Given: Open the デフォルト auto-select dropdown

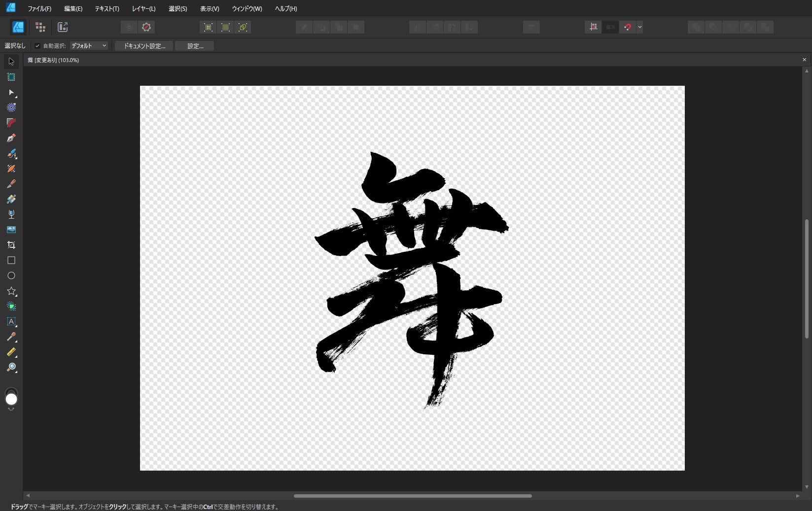Looking at the screenshot, I should (89, 46).
